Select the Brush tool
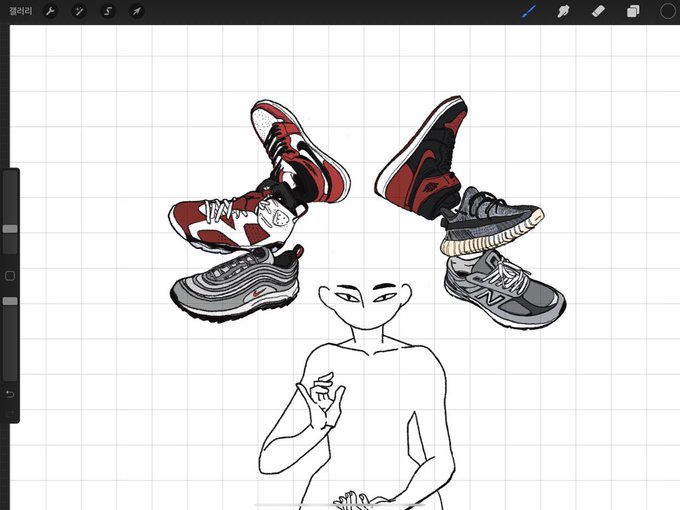This screenshot has width=680, height=510. click(529, 11)
